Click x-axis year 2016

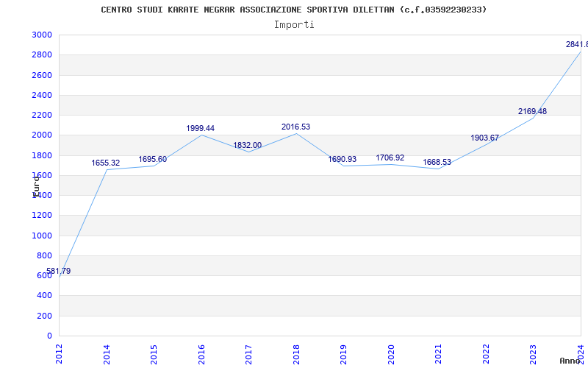201,354
